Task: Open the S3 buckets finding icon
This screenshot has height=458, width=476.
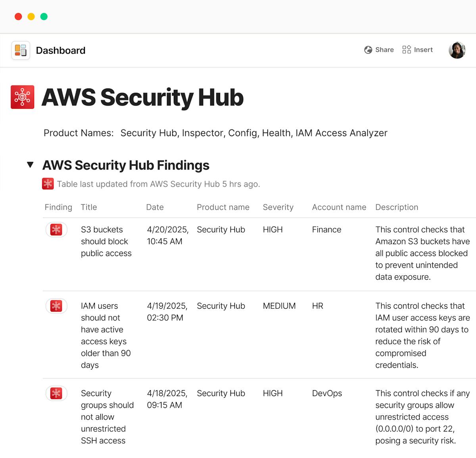Action: coord(56,229)
